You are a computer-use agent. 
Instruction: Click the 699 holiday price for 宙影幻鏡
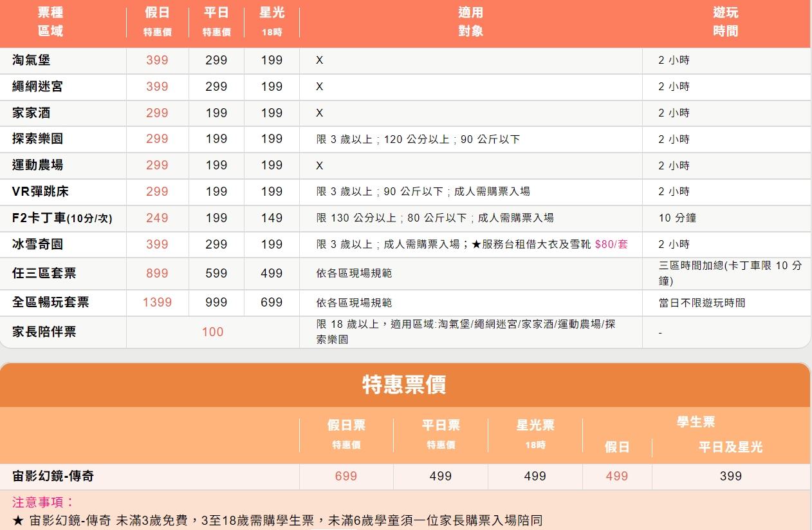coord(346,477)
